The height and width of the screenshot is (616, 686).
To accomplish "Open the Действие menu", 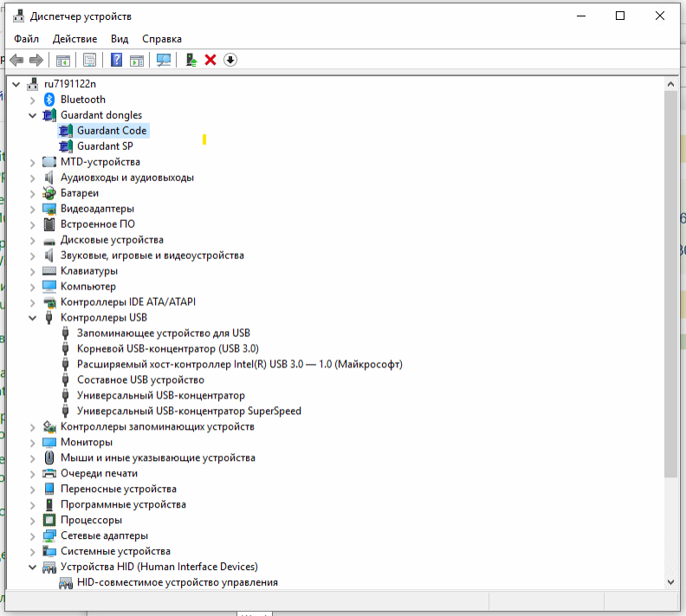I will 74,39.
